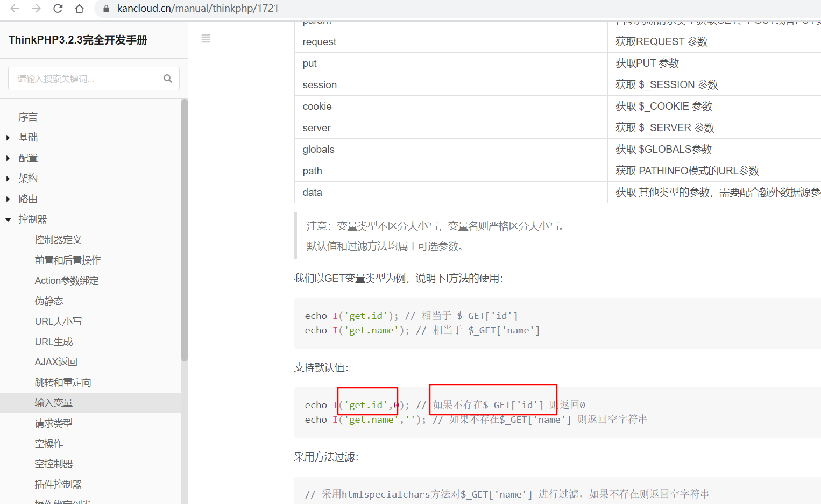This screenshot has height=504, width=821.
Task: Open the ThinkPHP3.2.3 manual title
Action: [78, 40]
